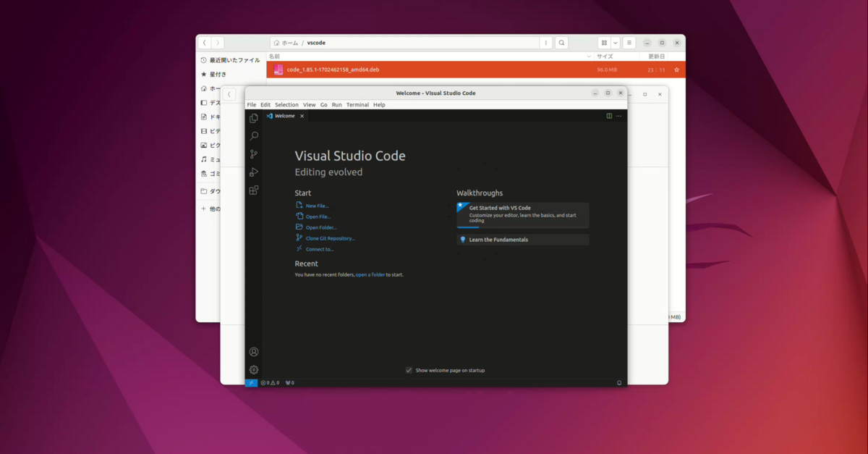Click the Open Folder... link
The width and height of the screenshot is (868, 454).
(x=321, y=227)
